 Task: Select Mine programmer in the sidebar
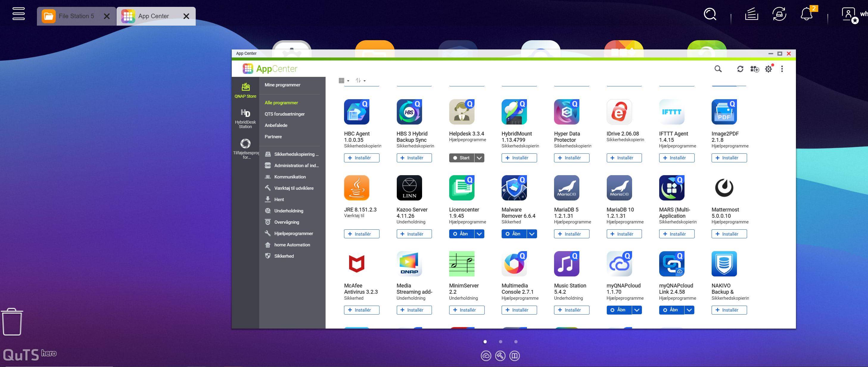pos(282,85)
